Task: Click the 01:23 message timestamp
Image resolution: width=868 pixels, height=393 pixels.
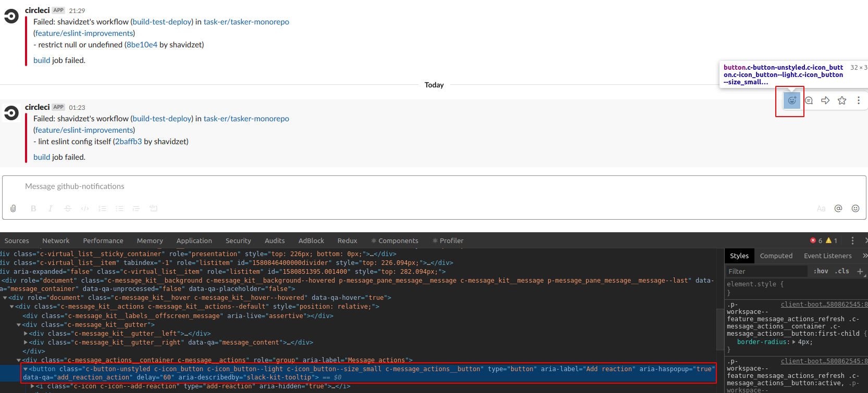Action: tap(77, 108)
